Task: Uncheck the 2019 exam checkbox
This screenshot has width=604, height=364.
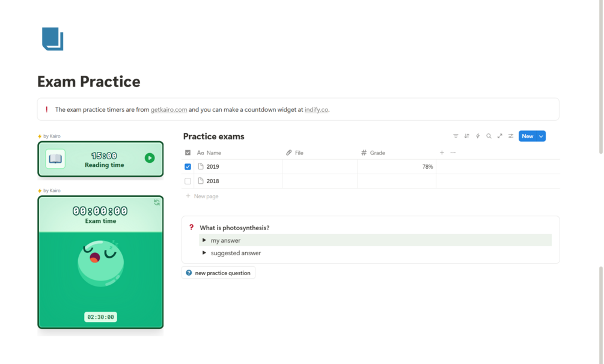Action: (x=188, y=167)
